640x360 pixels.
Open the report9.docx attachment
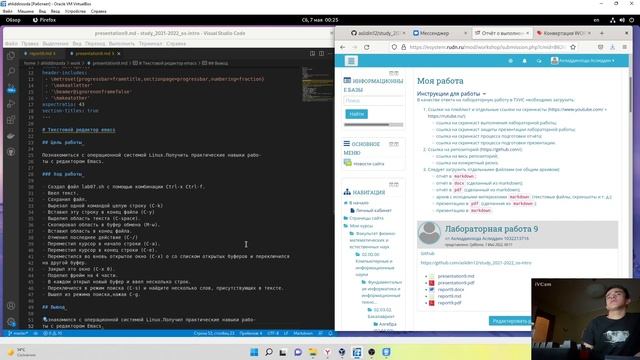click(451, 289)
